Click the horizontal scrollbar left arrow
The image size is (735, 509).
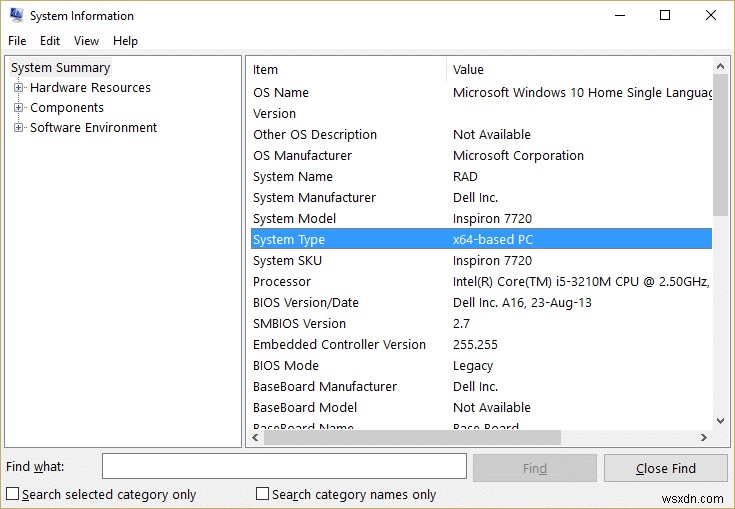[254, 438]
